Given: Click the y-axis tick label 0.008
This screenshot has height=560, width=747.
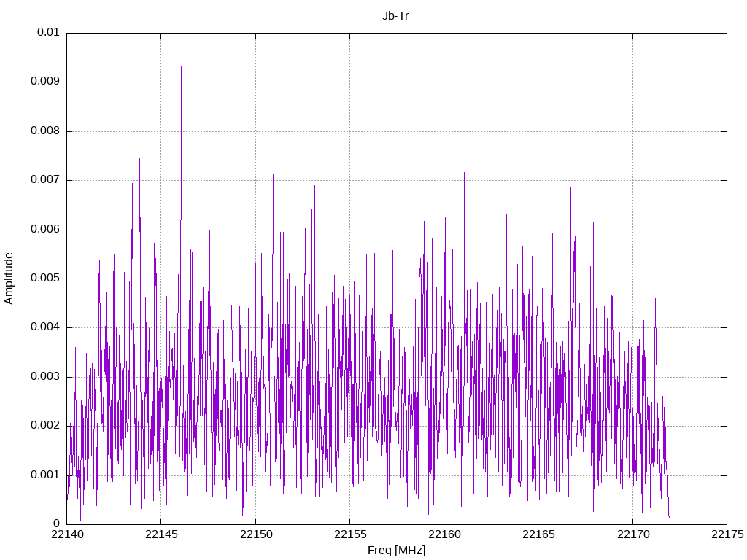Looking at the screenshot, I should 45,131.
